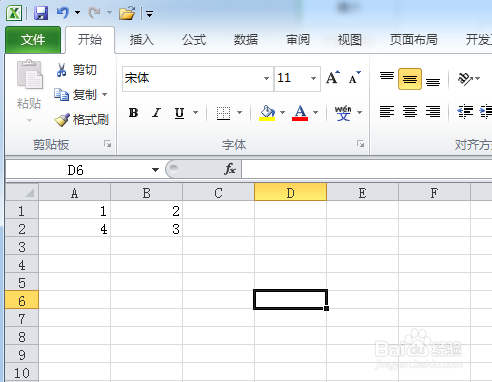The height and width of the screenshot is (382, 492).
Task: Open file with the folder icon in quick access
Action: click(127, 13)
